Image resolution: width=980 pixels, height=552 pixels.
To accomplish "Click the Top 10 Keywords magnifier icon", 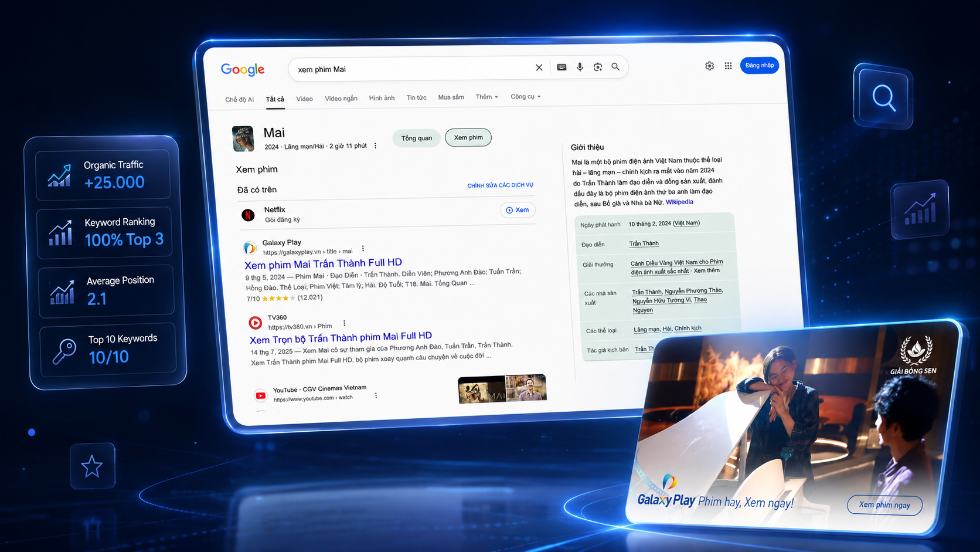I will coord(64,351).
